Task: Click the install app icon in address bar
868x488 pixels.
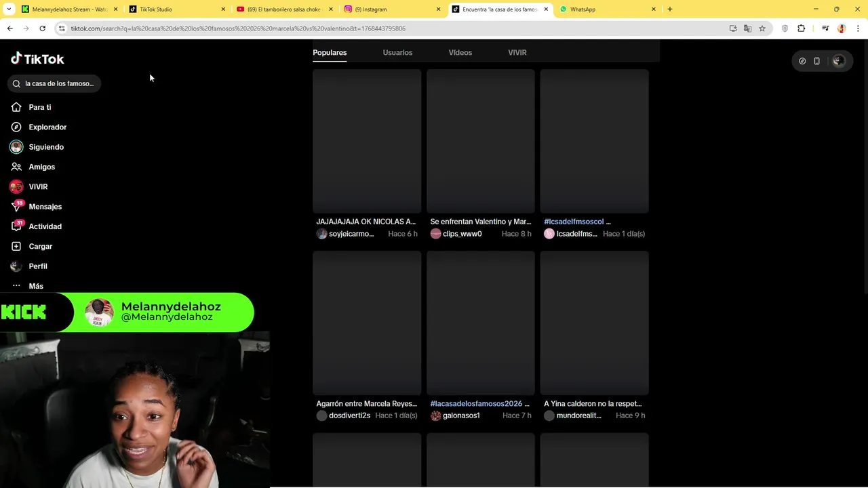Action: tap(733, 28)
